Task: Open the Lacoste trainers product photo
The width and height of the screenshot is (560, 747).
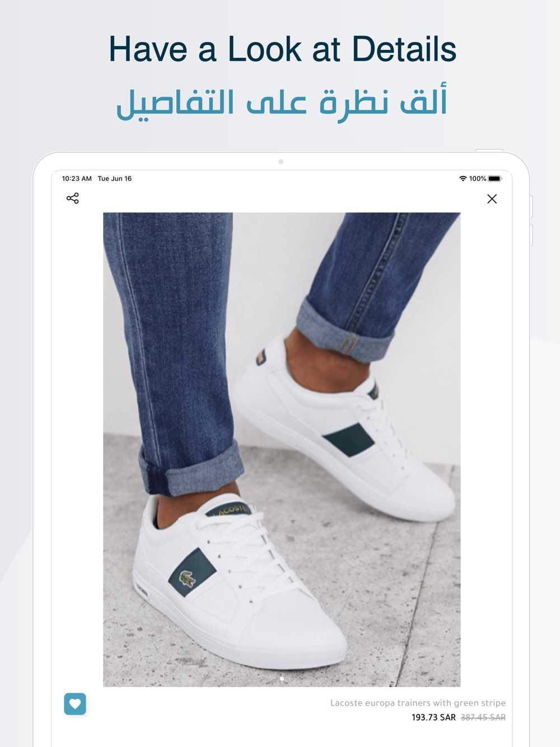Action: tap(282, 449)
